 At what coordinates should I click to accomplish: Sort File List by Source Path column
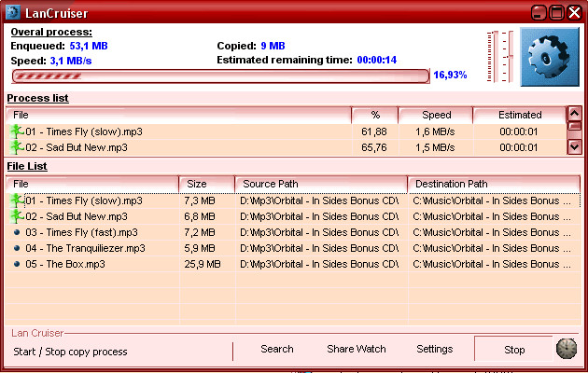click(321, 184)
